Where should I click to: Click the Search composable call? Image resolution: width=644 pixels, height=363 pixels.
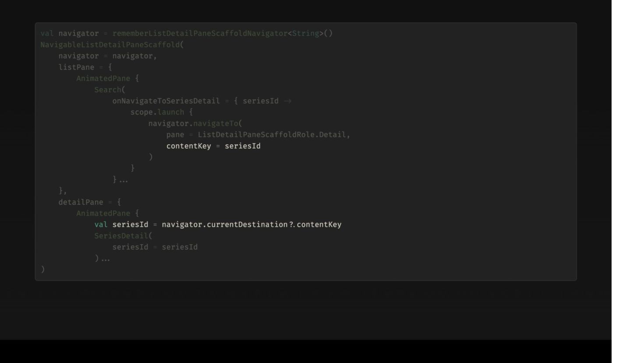coord(108,89)
